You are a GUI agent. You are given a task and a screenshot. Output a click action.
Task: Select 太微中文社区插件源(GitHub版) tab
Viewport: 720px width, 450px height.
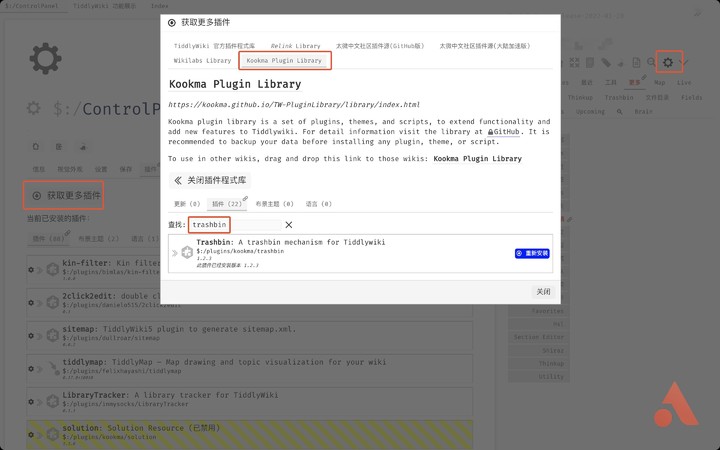coord(380,46)
